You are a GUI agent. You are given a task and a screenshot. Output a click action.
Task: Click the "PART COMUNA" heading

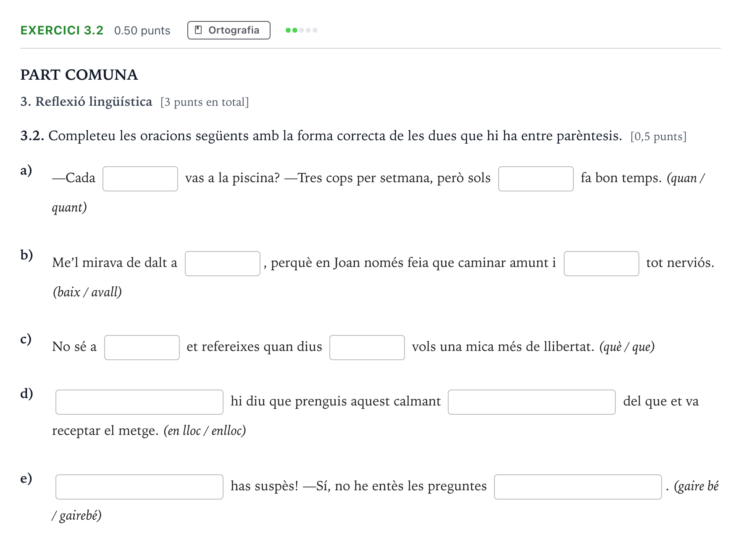coord(79,75)
